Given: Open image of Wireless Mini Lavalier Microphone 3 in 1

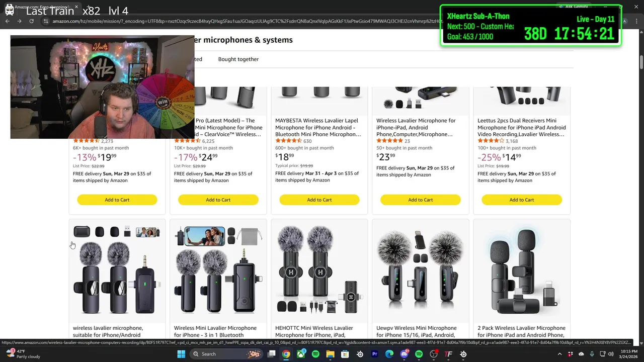Looking at the screenshot, I should (218, 270).
